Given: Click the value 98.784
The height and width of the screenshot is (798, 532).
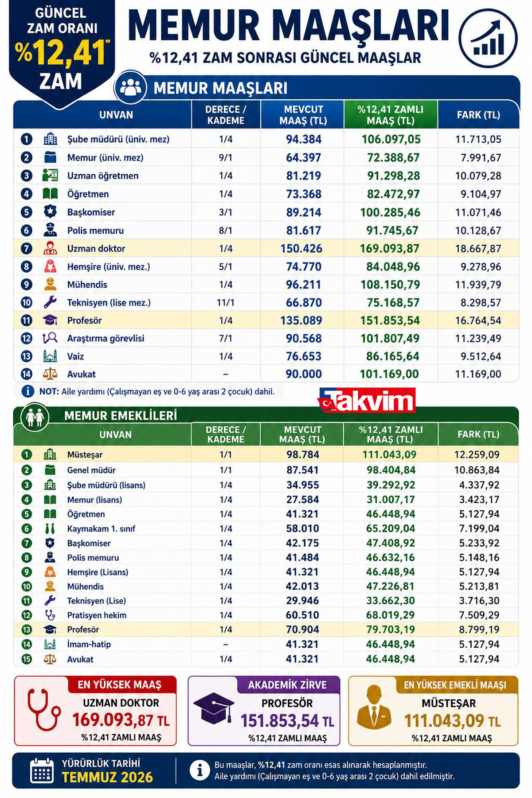Looking at the screenshot, I should coord(303,454).
